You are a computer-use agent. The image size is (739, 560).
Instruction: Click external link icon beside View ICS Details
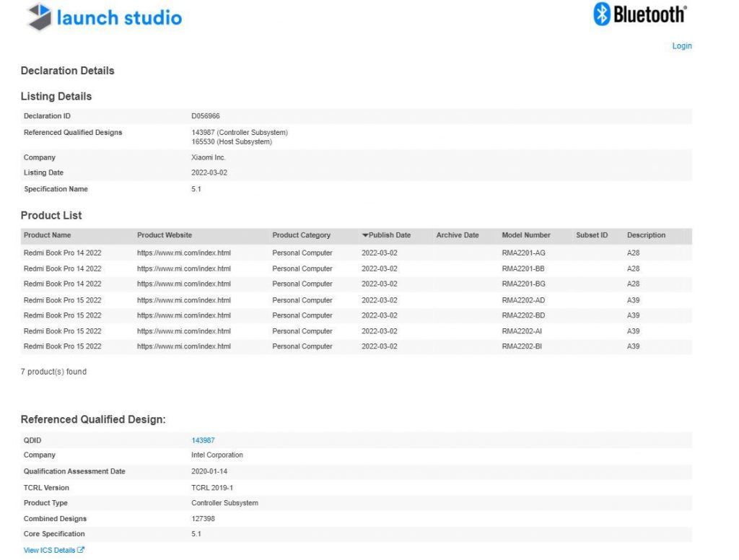[81, 550]
